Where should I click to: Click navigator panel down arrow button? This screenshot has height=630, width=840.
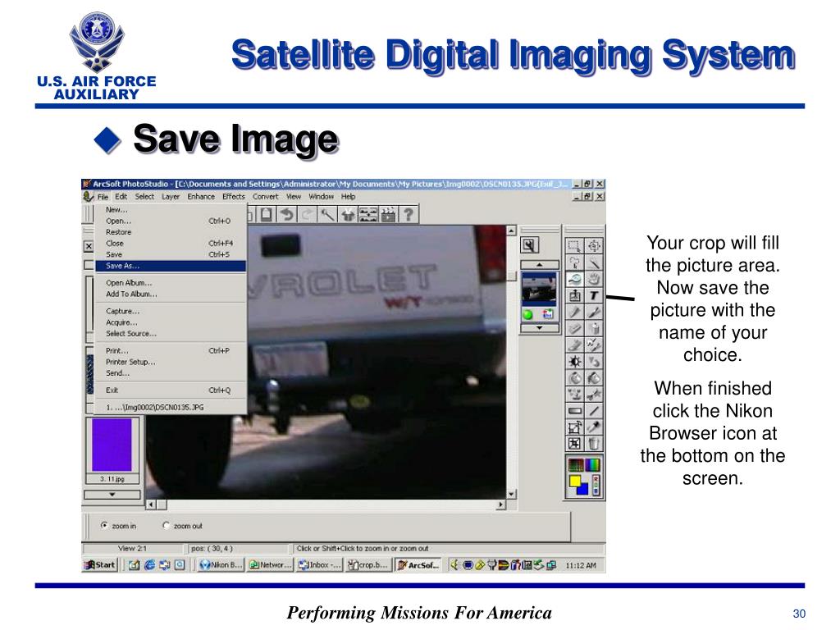coord(540,327)
